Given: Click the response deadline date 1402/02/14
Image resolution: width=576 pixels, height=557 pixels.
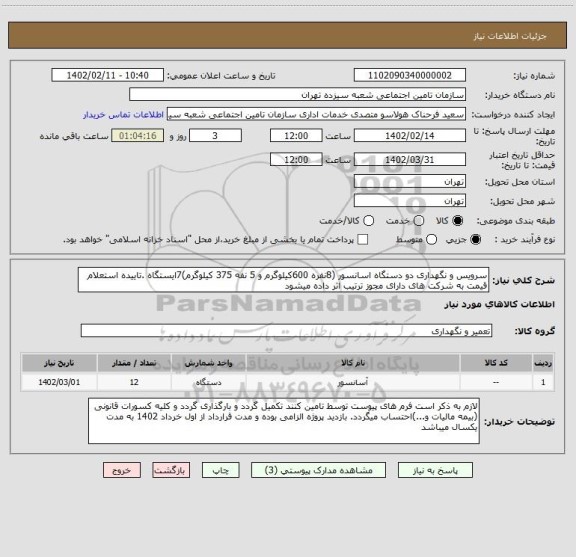Looking at the screenshot, I should pos(410,136).
